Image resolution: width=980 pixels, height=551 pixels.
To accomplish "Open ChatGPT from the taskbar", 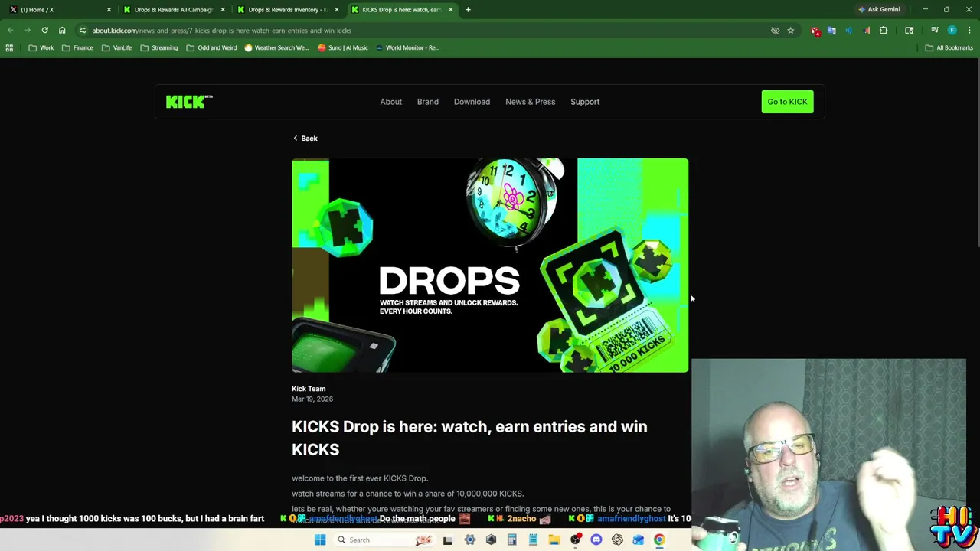I will [617, 540].
